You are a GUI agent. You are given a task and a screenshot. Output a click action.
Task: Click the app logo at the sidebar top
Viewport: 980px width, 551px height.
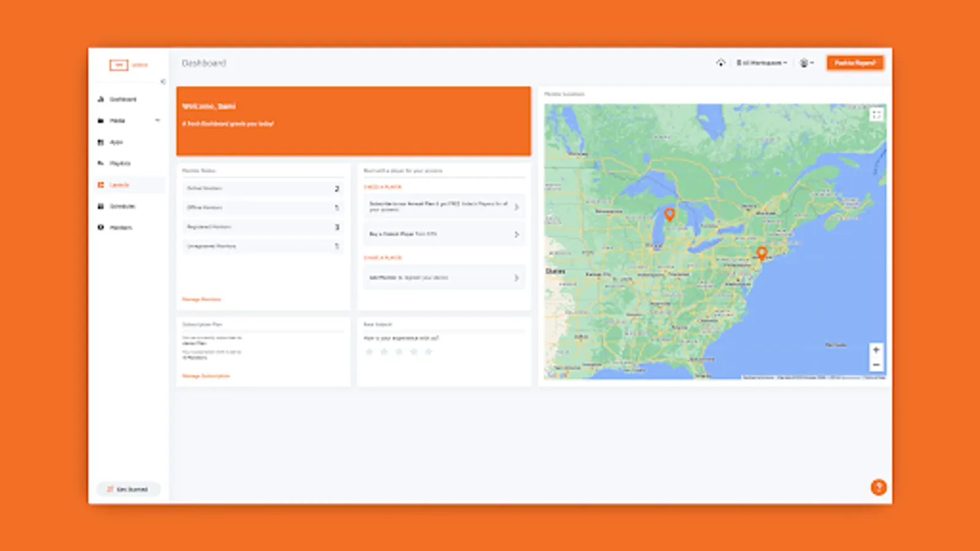tap(129, 65)
